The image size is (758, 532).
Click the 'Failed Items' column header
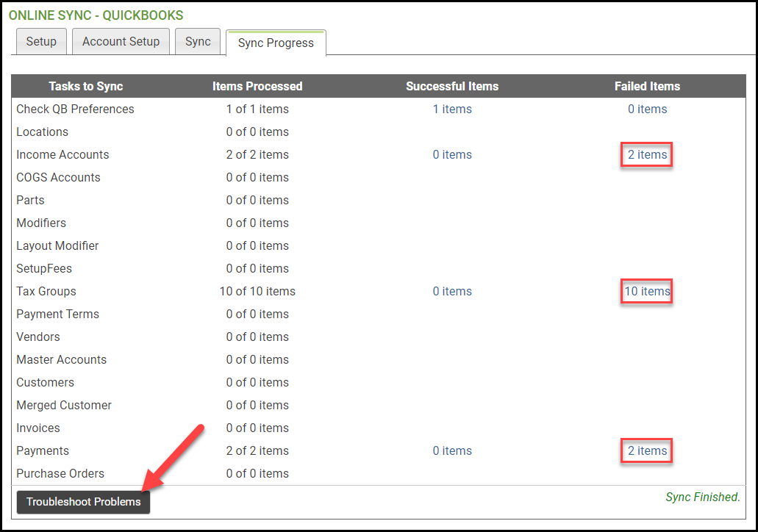647,87
